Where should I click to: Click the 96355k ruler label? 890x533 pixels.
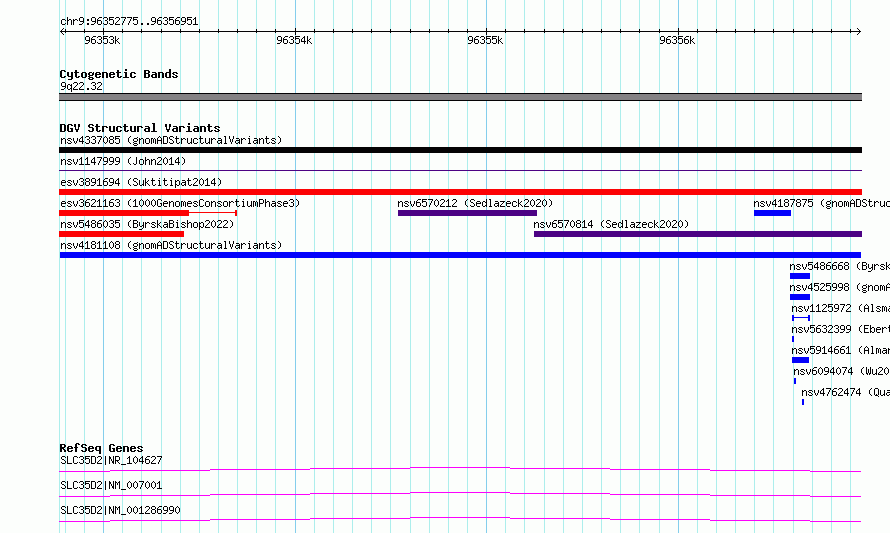click(x=485, y=40)
